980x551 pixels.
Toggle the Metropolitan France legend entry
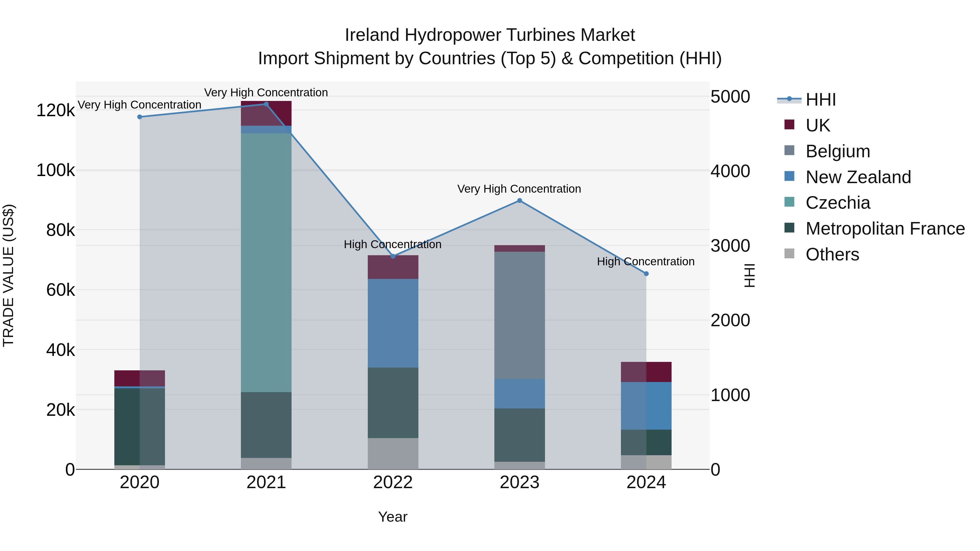pos(874,229)
